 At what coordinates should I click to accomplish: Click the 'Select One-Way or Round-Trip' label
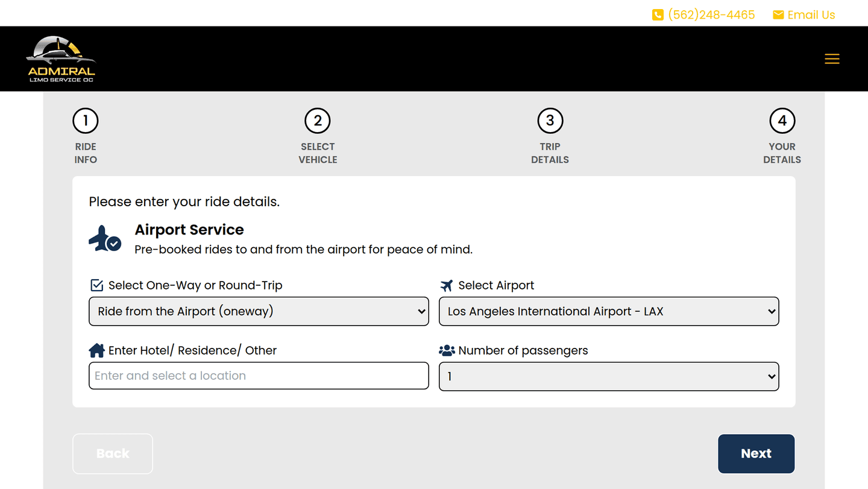click(x=195, y=285)
